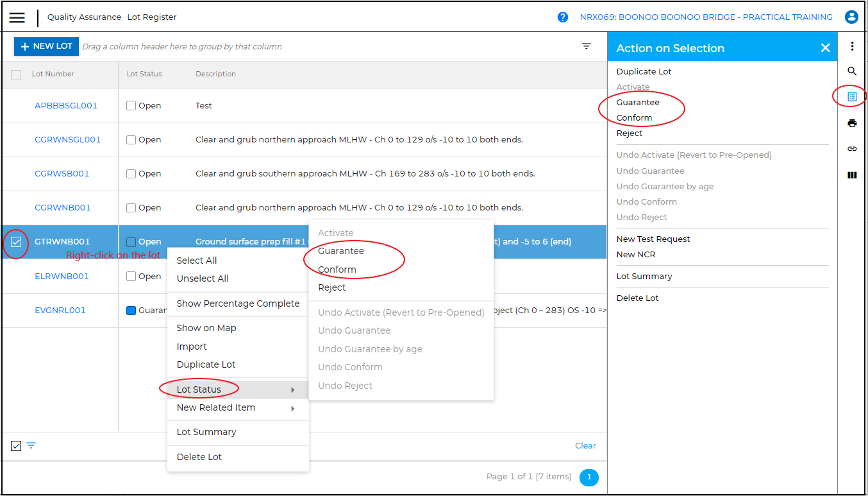868x496 pixels.
Task: Toggle the filter checkbox in grid footer
Action: coord(17,446)
